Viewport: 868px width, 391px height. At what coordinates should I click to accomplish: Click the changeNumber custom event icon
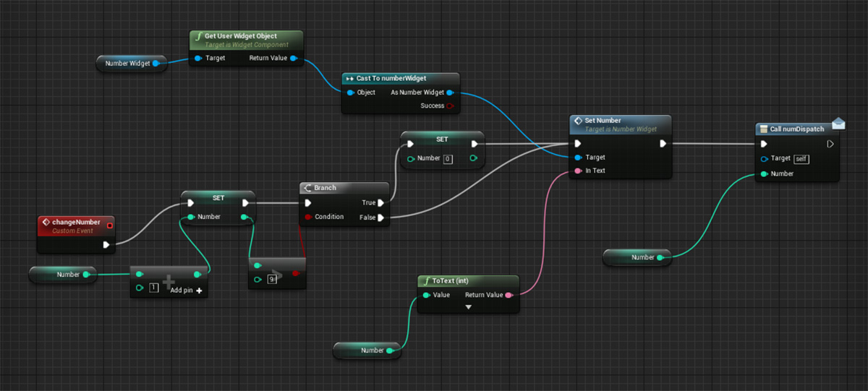(x=45, y=222)
